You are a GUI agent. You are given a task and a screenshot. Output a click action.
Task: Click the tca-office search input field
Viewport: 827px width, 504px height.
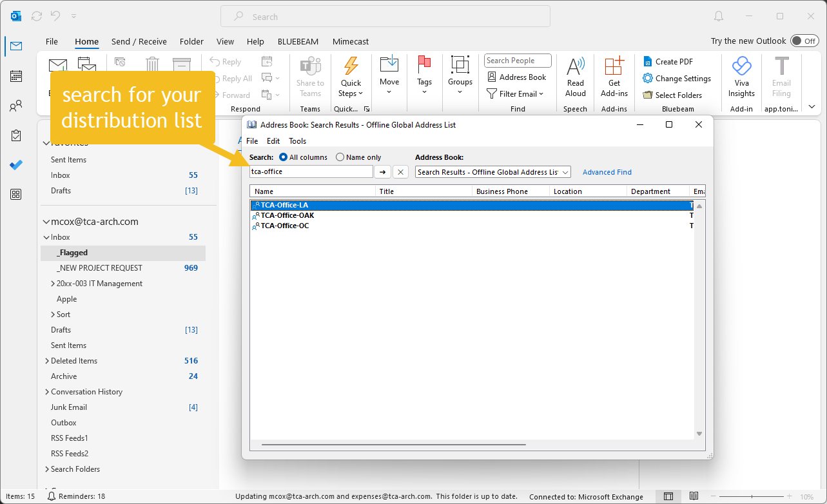311,172
